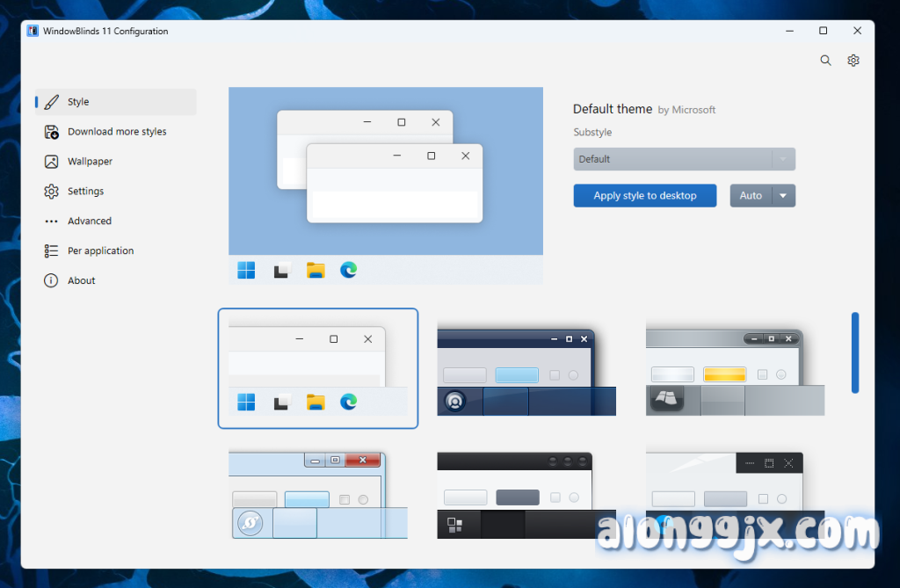
Task: Click the Download more styles icon
Action: point(52,132)
